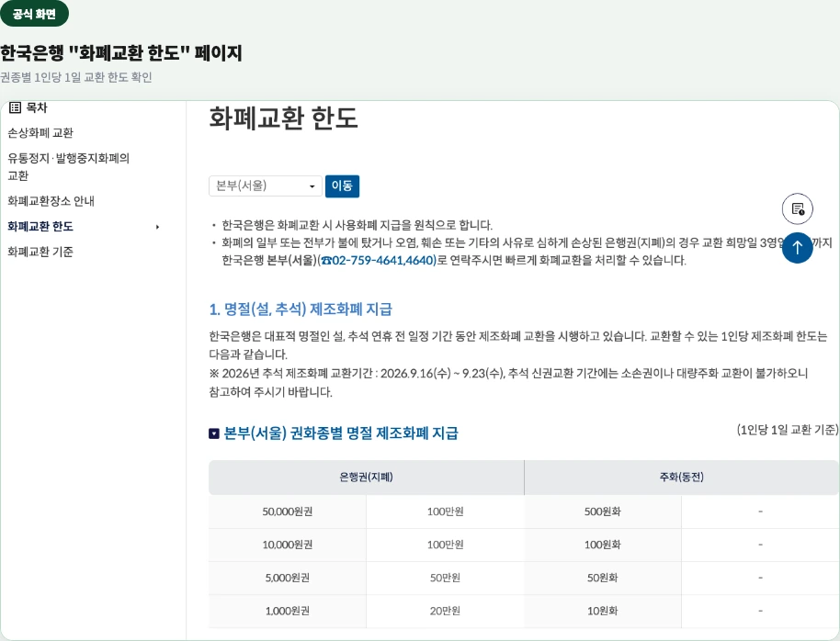
Task: Click the (1인당 1일 교환 기준) note
Action: (x=788, y=430)
